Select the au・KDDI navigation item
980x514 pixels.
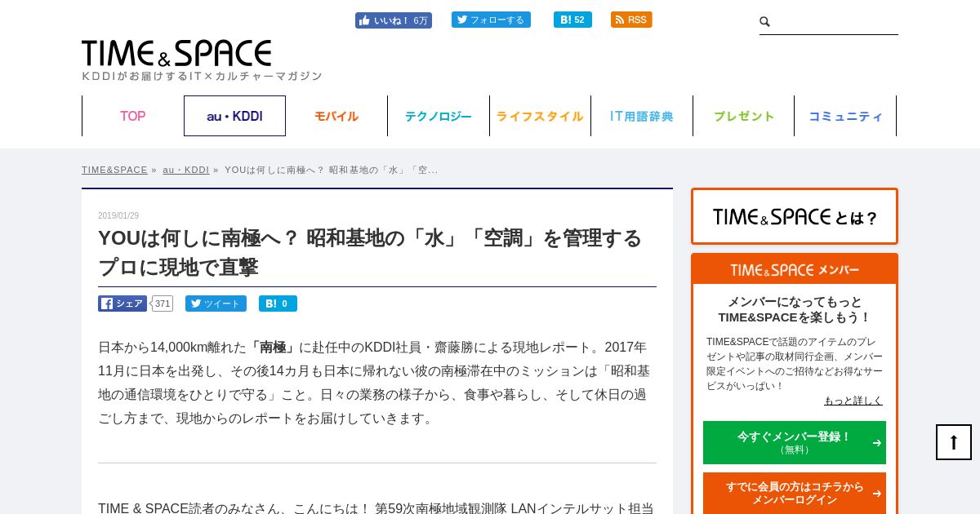click(234, 116)
